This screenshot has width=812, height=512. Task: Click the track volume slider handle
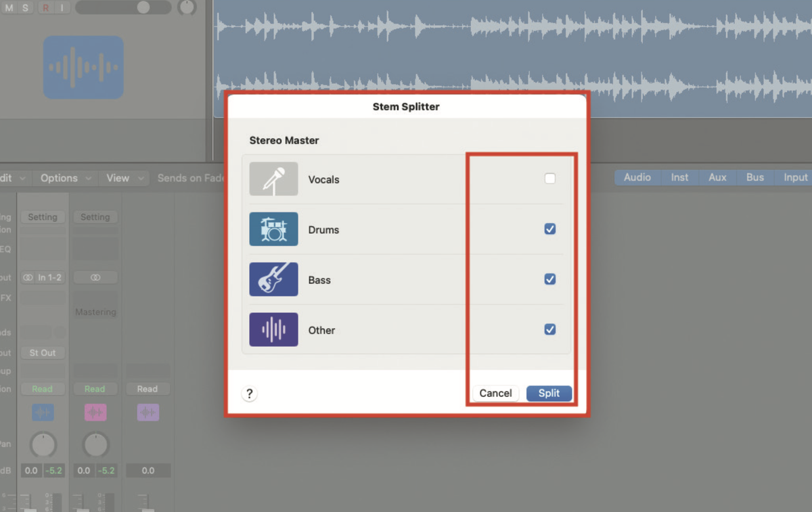tap(143, 7)
